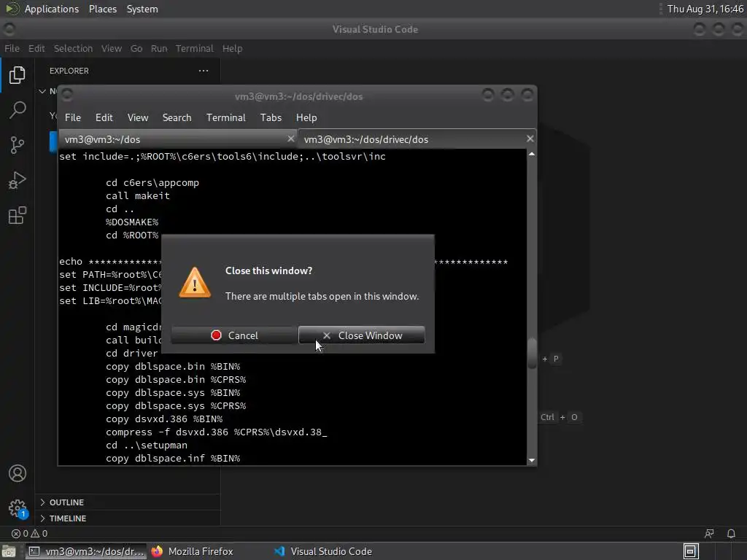Click terminal scrollbar down arrow
This screenshot has height=560, width=747.
click(x=532, y=461)
